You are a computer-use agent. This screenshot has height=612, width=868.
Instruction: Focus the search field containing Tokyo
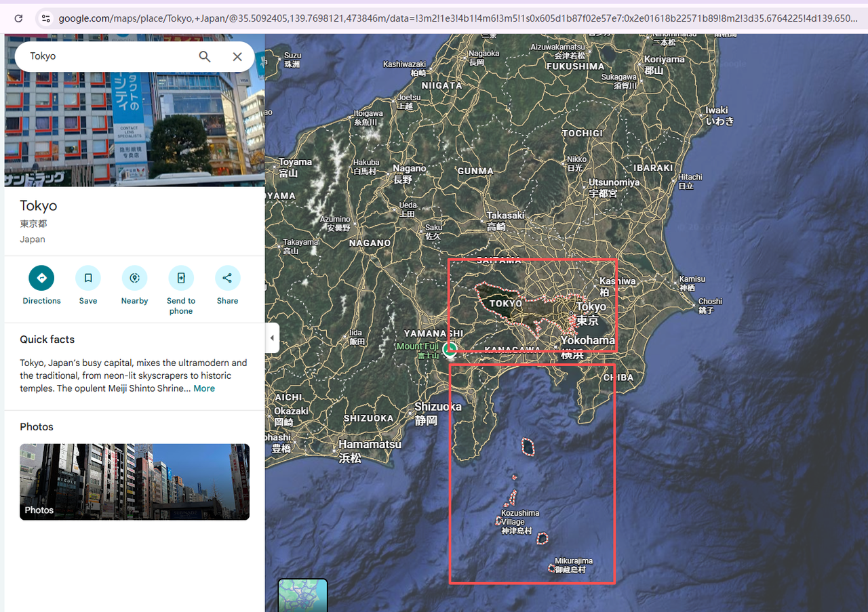point(108,56)
